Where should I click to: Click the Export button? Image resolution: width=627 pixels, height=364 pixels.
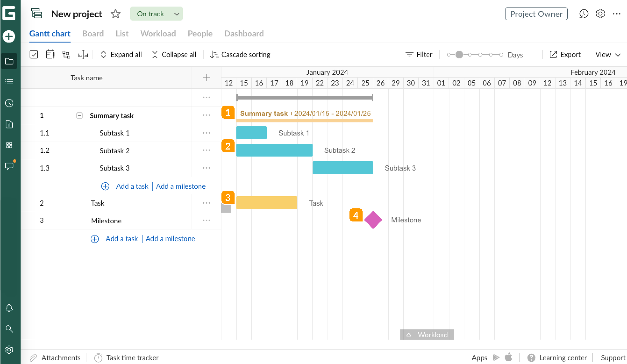566,54
